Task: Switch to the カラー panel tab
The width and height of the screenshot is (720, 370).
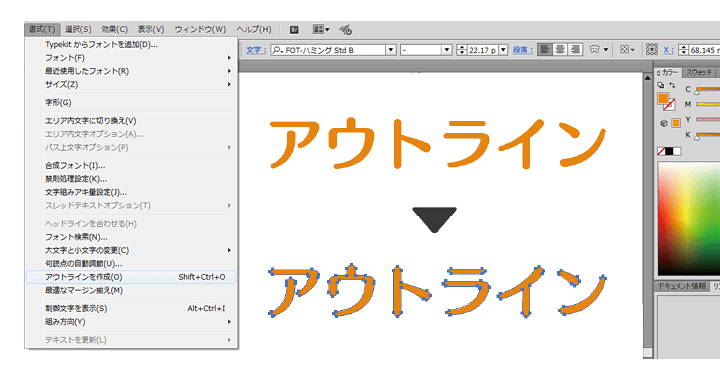Action: (x=668, y=73)
